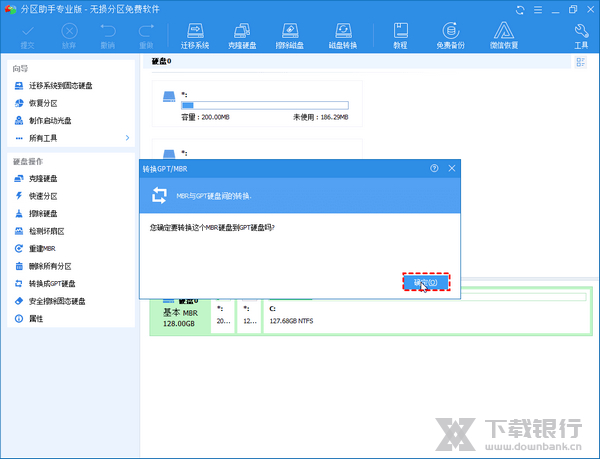The width and height of the screenshot is (600, 459).
Task: Expand the 所有工具 chevron arrow
Action: 127,138
